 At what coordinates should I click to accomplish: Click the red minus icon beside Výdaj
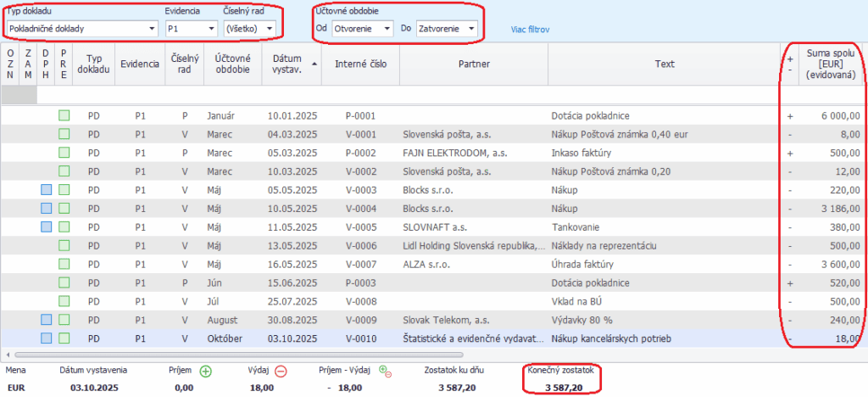281,371
